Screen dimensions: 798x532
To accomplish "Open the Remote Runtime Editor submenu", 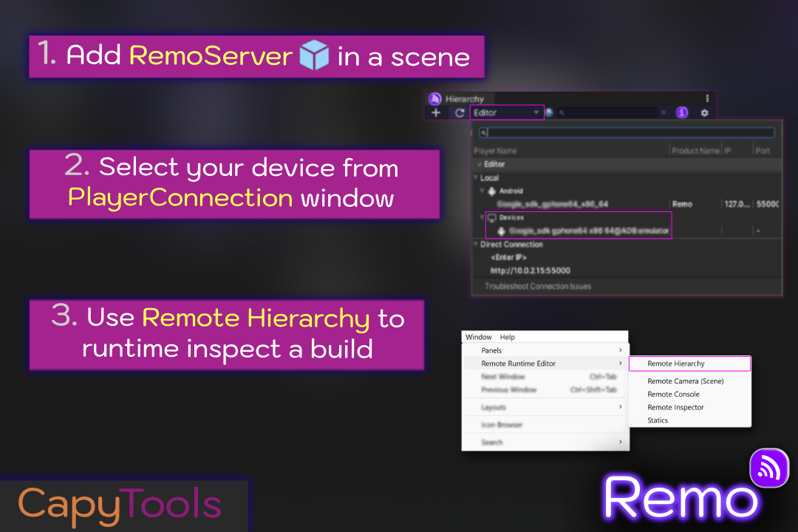I will (x=545, y=364).
